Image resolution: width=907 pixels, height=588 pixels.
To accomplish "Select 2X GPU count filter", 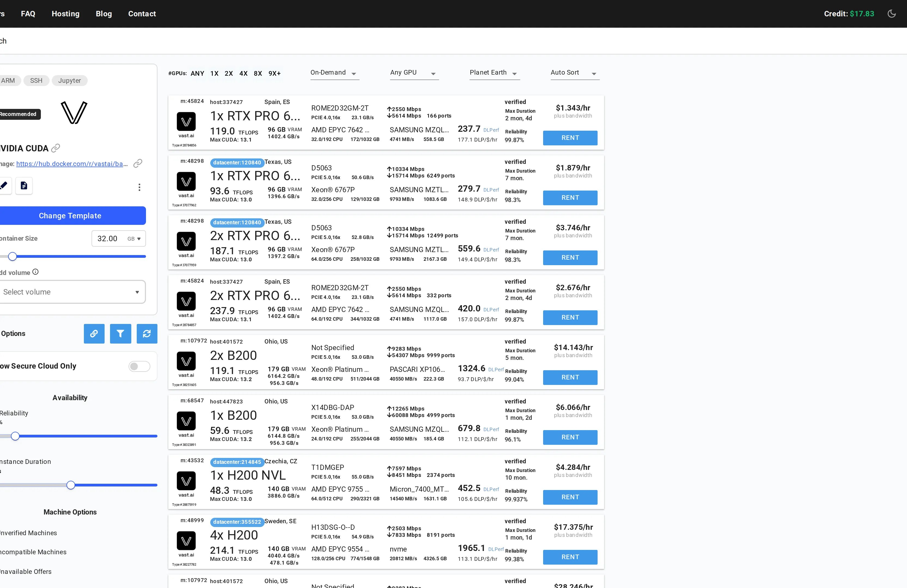I will coord(229,73).
